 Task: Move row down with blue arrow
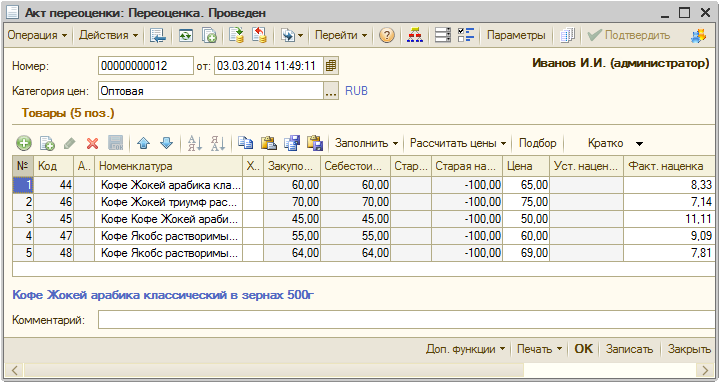click(166, 144)
